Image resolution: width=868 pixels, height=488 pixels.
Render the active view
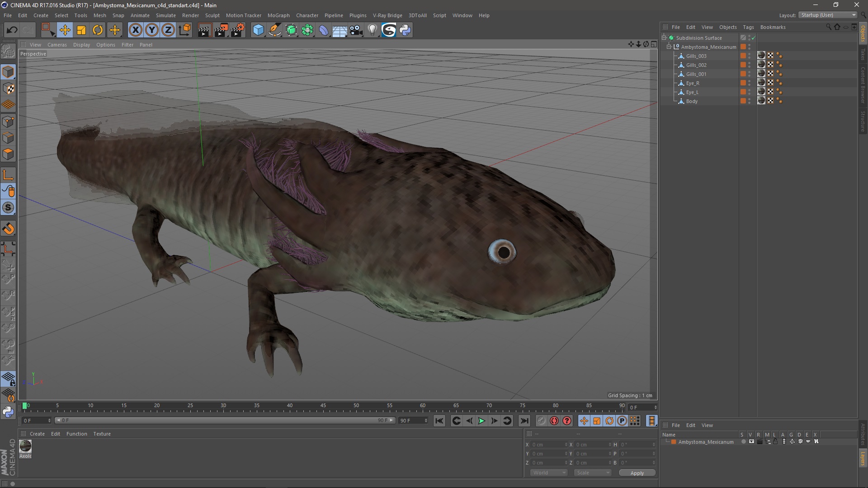(x=204, y=30)
